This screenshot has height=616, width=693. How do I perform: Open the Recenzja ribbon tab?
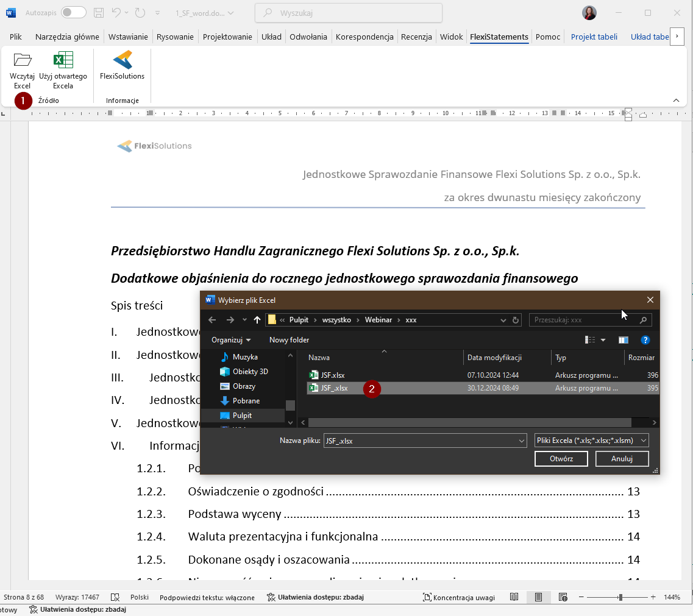(x=416, y=37)
